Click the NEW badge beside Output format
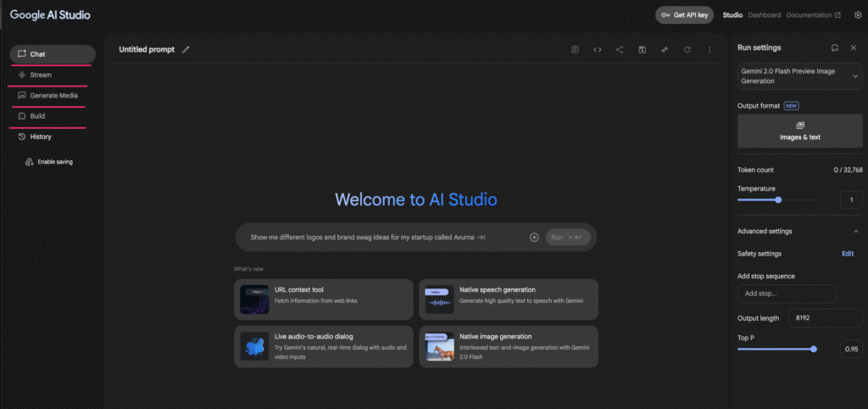Screen dimensions: 868x409 pos(791,106)
